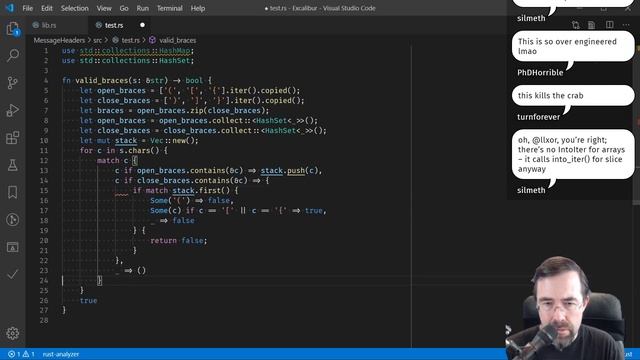Click test.rs in the breadcrumb
This screenshot has height=360, width=640.
point(130,40)
